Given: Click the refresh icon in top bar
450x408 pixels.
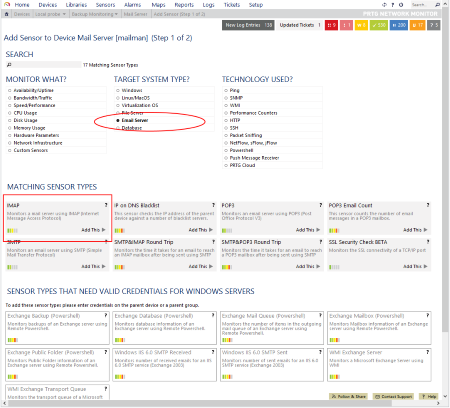Looking at the screenshot, I should point(384,5).
